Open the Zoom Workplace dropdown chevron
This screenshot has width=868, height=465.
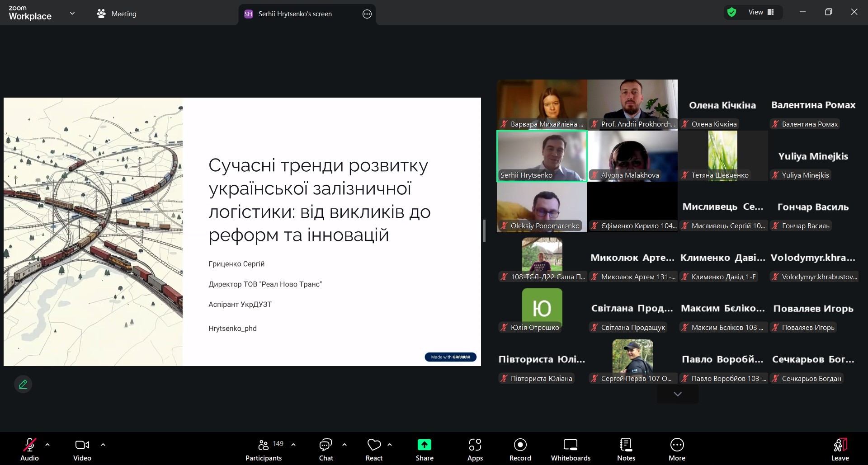72,14
